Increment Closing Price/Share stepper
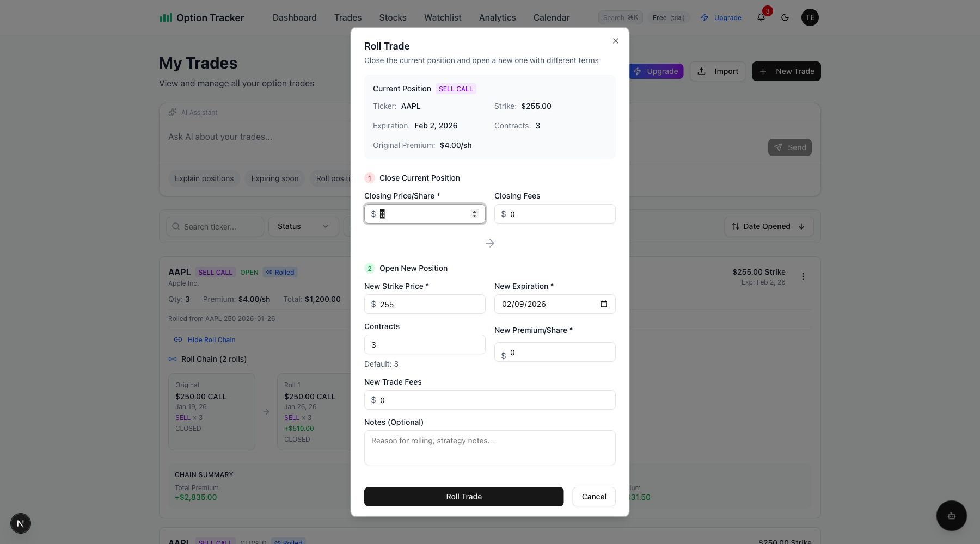Image resolution: width=980 pixels, height=544 pixels. pos(475,212)
